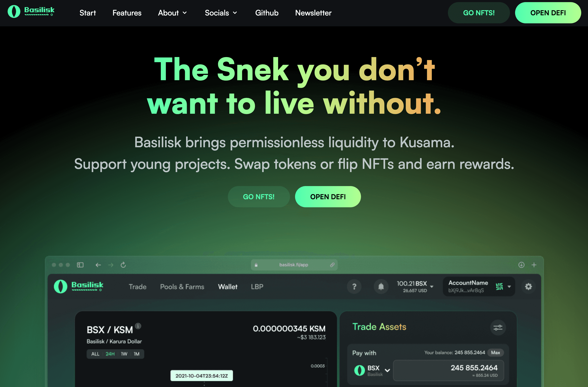Click the browser reload icon
The width and height of the screenshot is (588, 387).
pos(123,265)
